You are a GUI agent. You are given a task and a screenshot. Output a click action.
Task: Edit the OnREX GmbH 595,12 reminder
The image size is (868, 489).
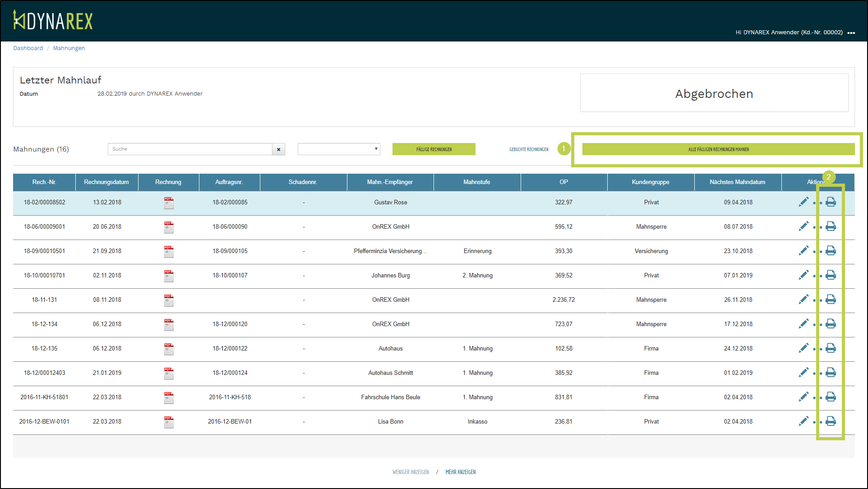click(803, 226)
